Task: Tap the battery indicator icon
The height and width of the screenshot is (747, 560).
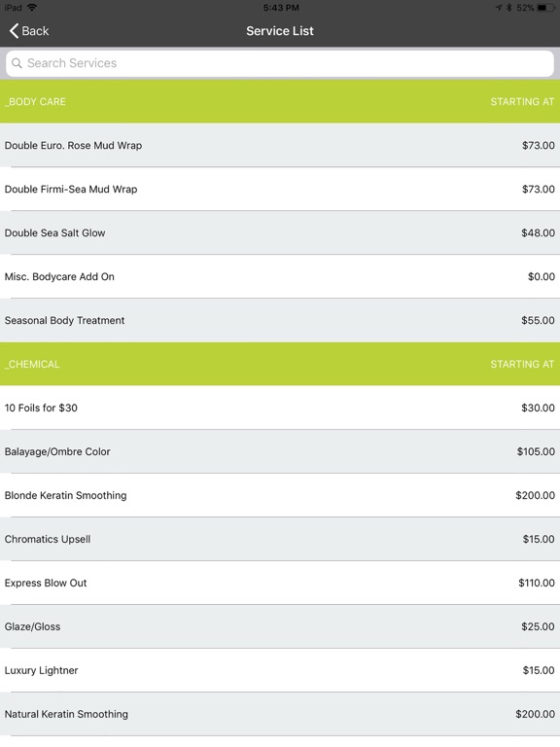Action: pos(545,8)
